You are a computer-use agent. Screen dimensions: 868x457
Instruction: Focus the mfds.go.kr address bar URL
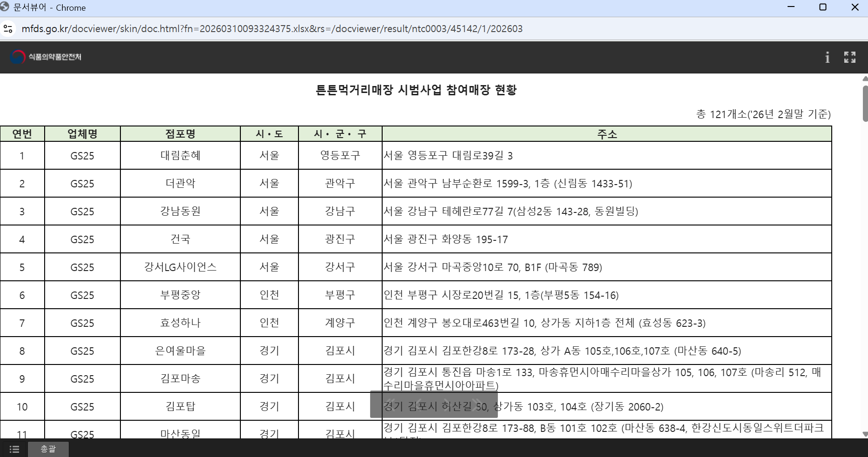point(272,29)
